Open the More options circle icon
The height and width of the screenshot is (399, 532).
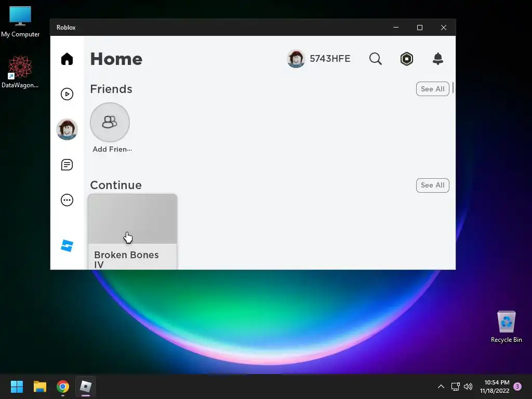click(67, 200)
